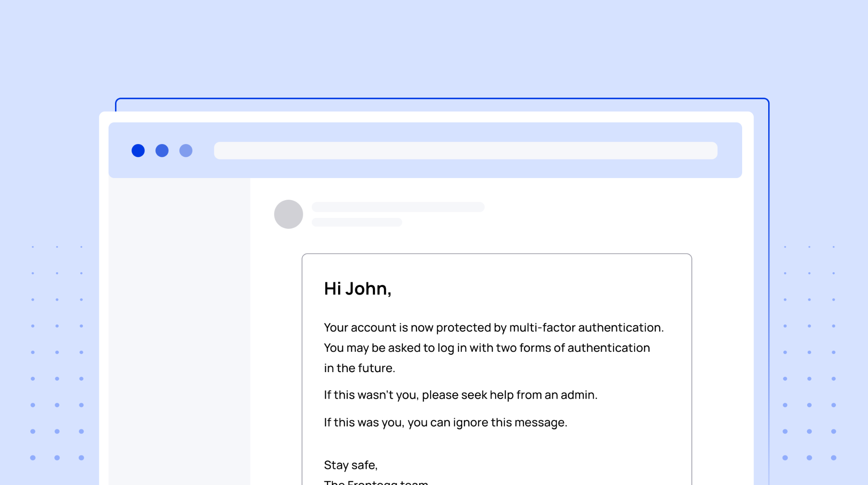
Task: Click the middle medium-blue window dot
Action: tap(162, 151)
